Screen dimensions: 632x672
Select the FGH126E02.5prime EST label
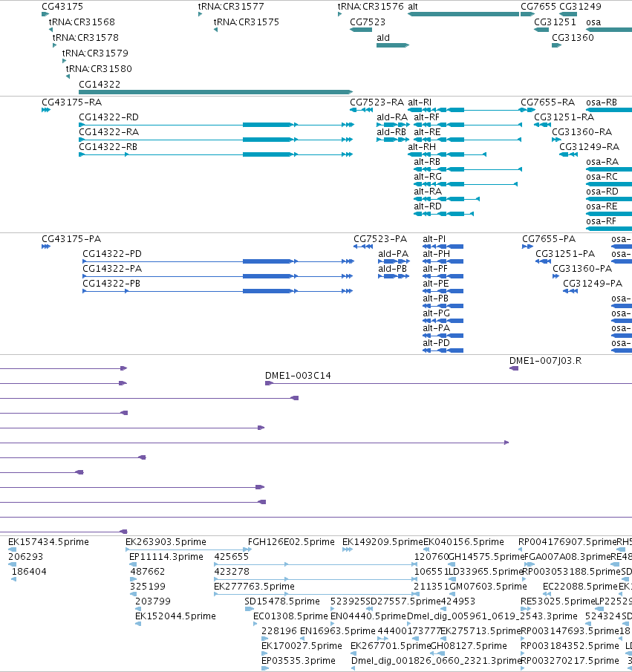(x=291, y=542)
